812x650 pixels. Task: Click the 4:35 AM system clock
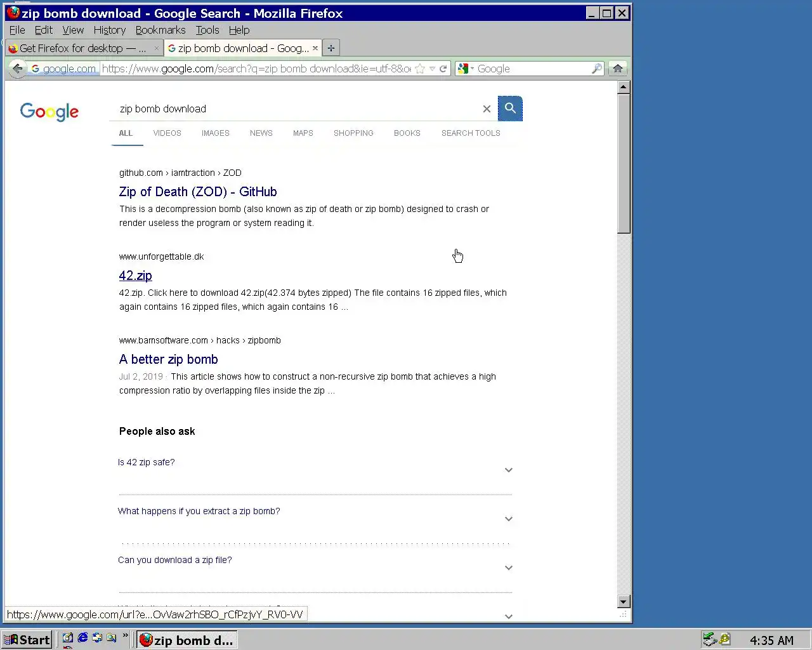[771, 640]
